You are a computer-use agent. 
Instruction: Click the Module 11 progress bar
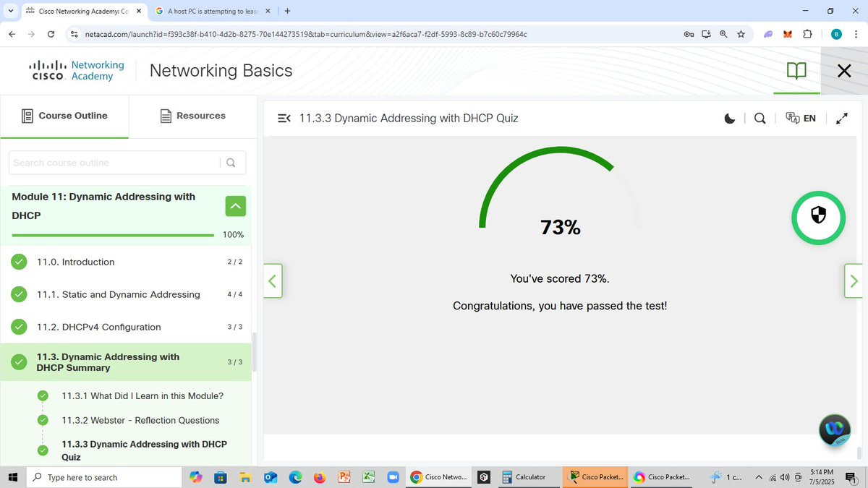tap(113, 235)
